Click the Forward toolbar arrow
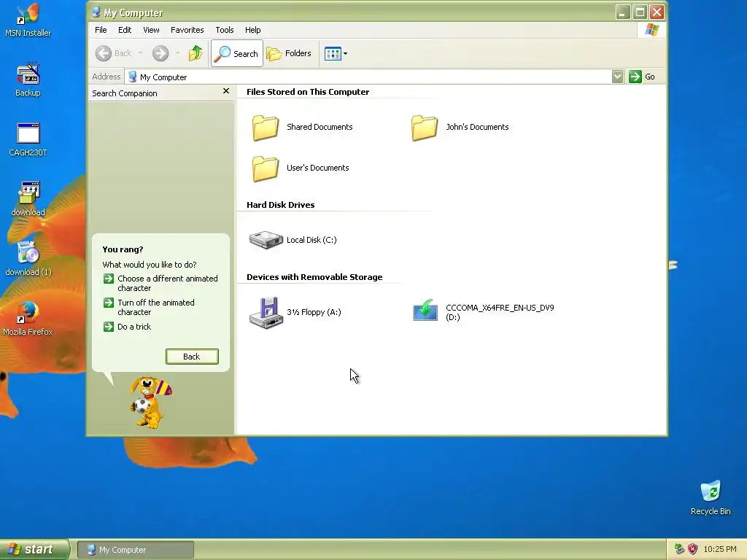 click(x=160, y=53)
